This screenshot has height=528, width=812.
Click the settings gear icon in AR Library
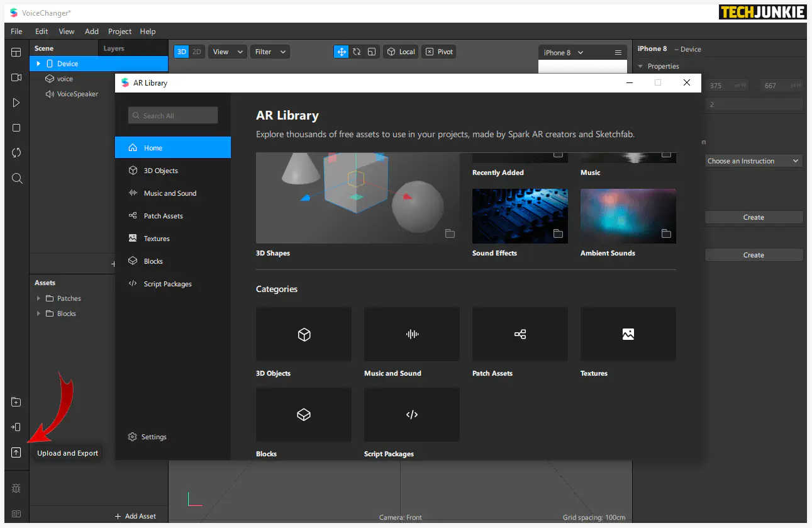click(132, 437)
